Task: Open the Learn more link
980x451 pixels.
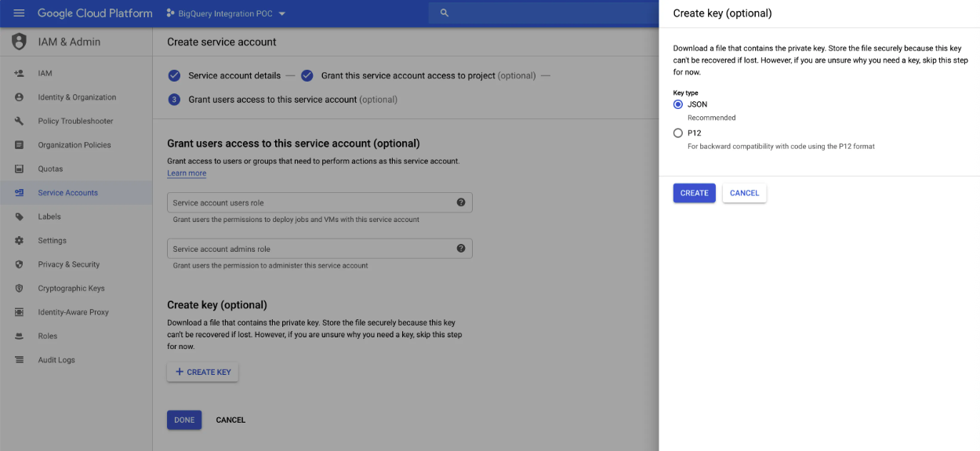Action: 187,173
